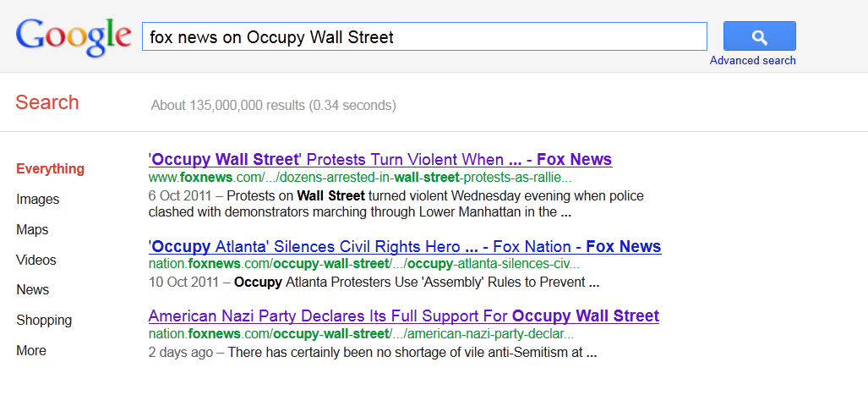
Task: Select the Everything filter
Action: [x=51, y=169]
